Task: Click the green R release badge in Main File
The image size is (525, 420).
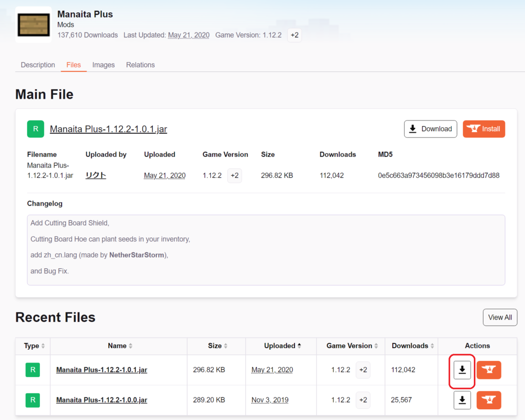Action: pyautogui.click(x=35, y=129)
